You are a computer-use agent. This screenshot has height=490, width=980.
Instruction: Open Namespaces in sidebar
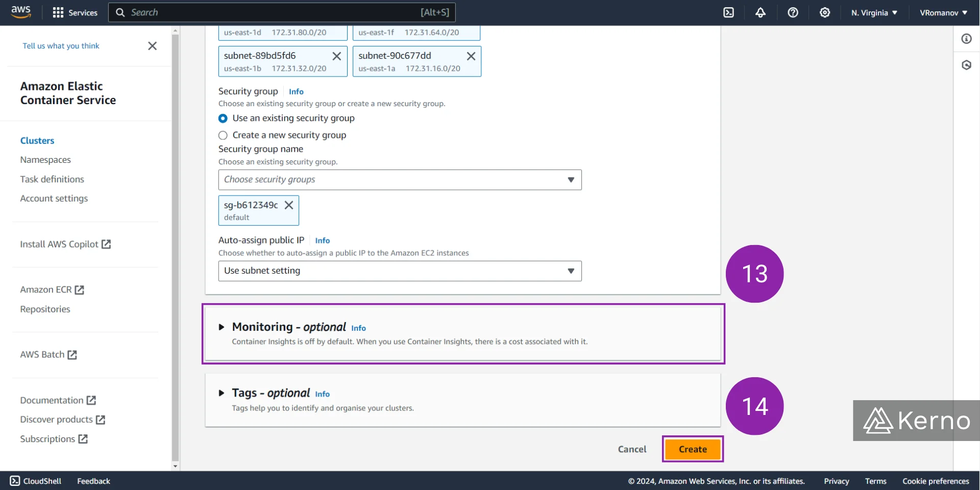point(45,160)
